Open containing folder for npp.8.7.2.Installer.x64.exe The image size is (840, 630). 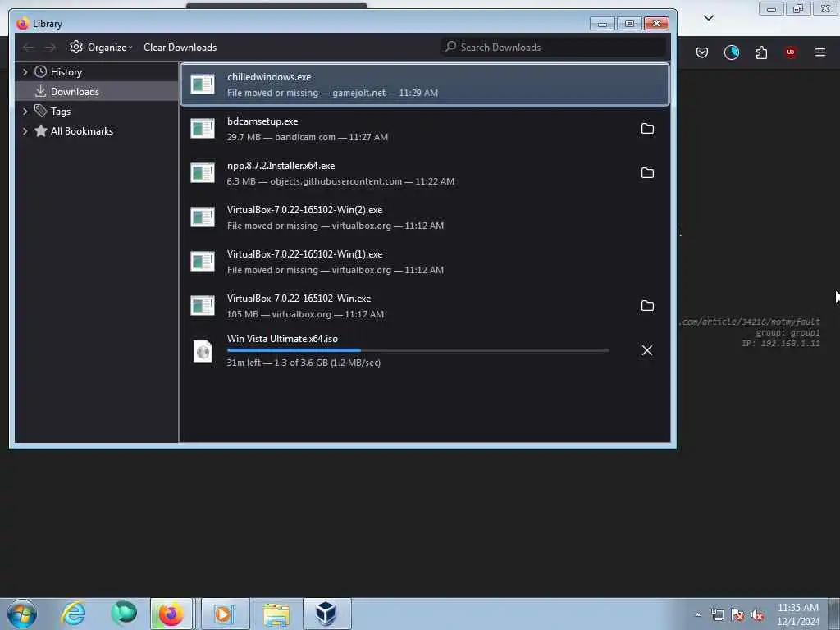pyautogui.click(x=647, y=173)
